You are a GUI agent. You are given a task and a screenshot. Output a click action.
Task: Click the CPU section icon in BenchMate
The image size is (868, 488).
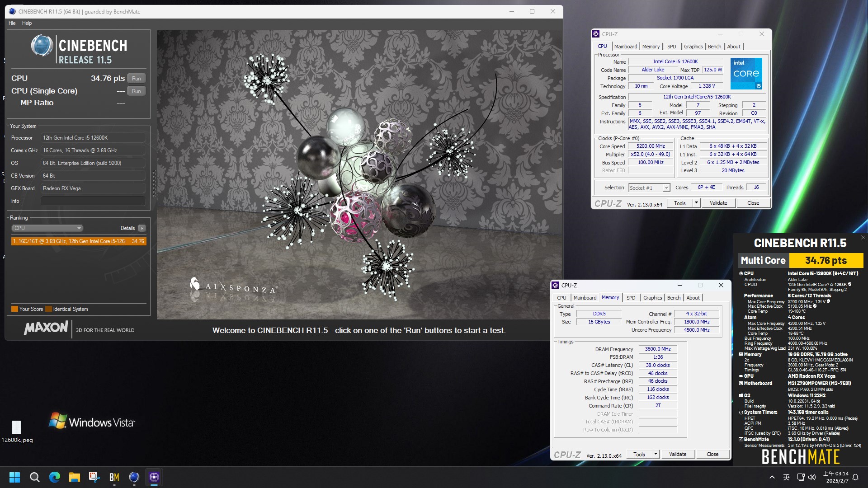click(741, 273)
